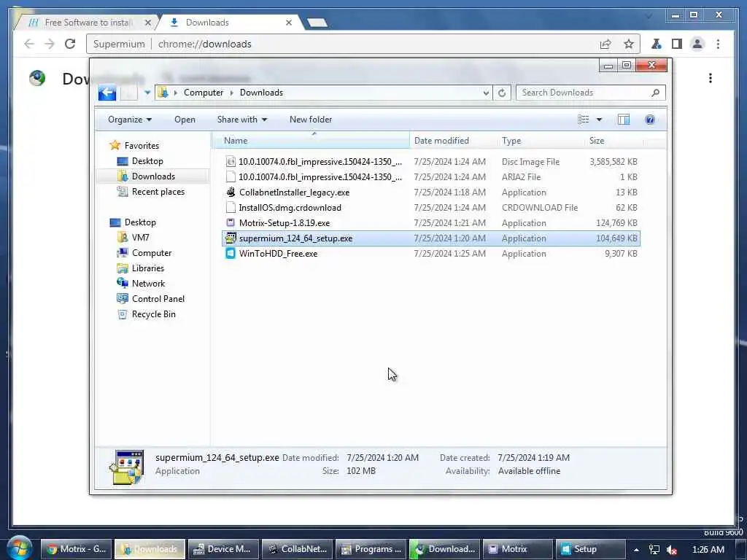Screen dimensions: 747x560
Task: Click the 3,585,582 KB size cell
Action: tap(613, 161)
